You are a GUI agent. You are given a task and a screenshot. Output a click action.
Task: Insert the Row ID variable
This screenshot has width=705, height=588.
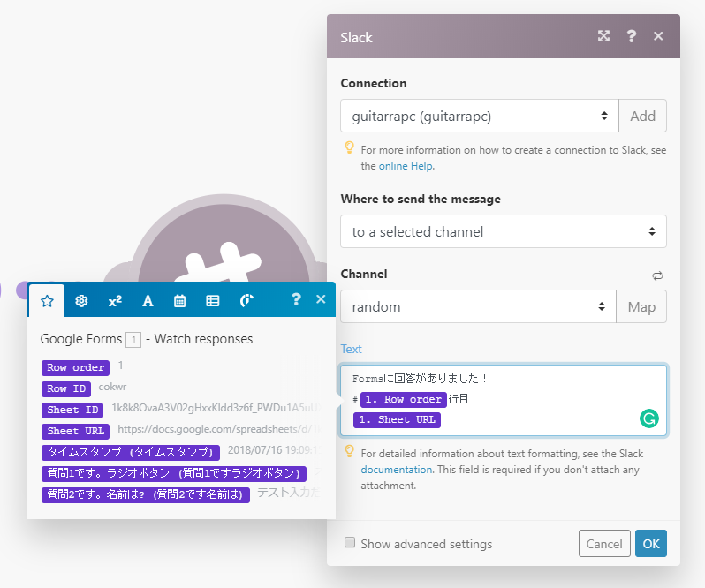click(x=66, y=388)
